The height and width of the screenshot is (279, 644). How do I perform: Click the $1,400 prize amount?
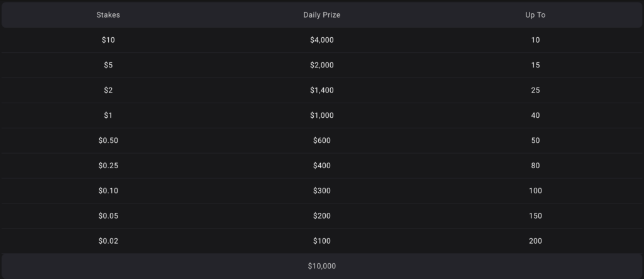(x=321, y=90)
